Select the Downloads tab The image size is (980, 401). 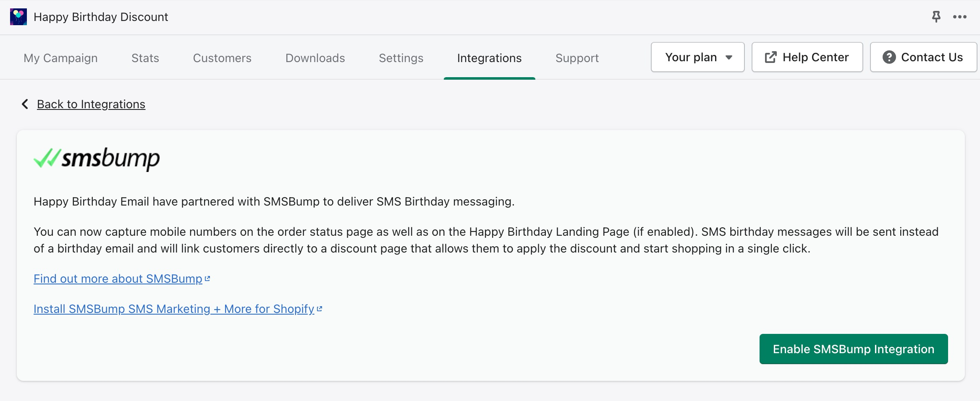coord(315,58)
